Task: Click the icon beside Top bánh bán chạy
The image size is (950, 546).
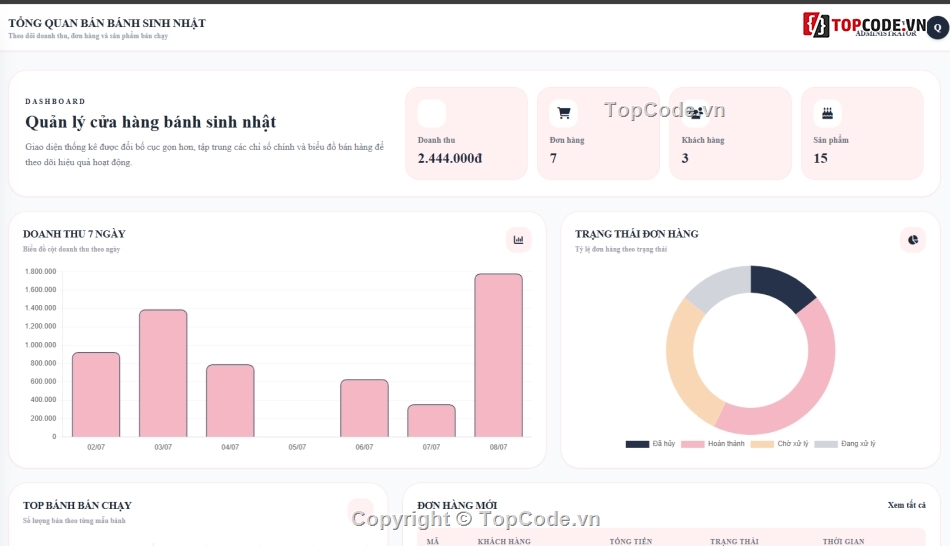Action: tap(360, 510)
